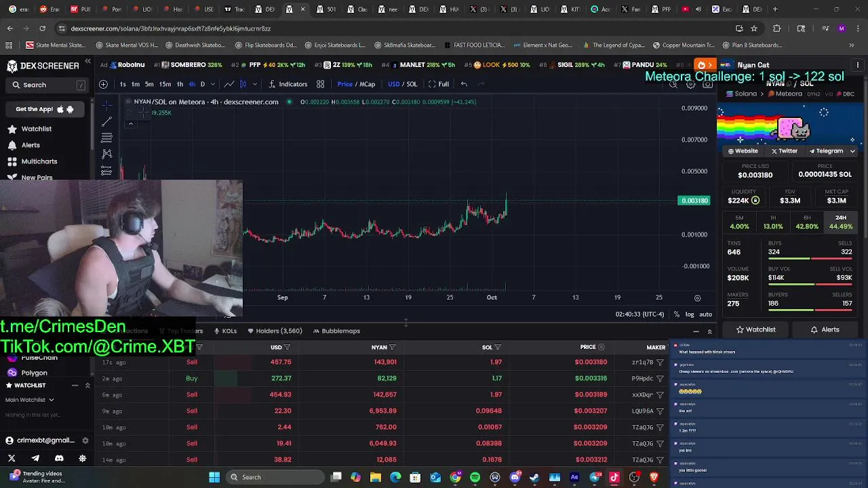
Task: Undo the last chart action
Action: pyautogui.click(x=464, y=84)
